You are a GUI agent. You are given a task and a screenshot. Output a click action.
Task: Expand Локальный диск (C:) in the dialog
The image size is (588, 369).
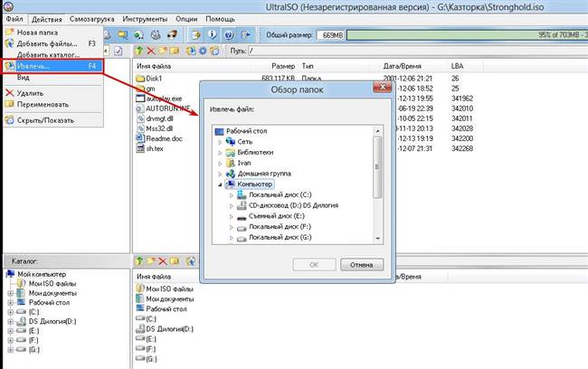tap(231, 195)
